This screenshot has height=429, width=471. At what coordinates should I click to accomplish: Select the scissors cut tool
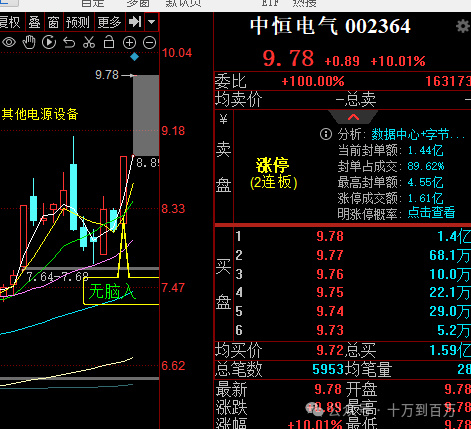pyautogui.click(x=89, y=43)
